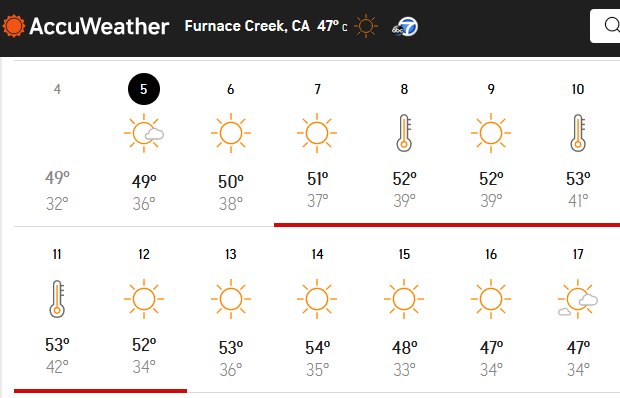Select highlighted day 5 in calendar
This screenshot has width=620, height=398.
coord(144,89)
